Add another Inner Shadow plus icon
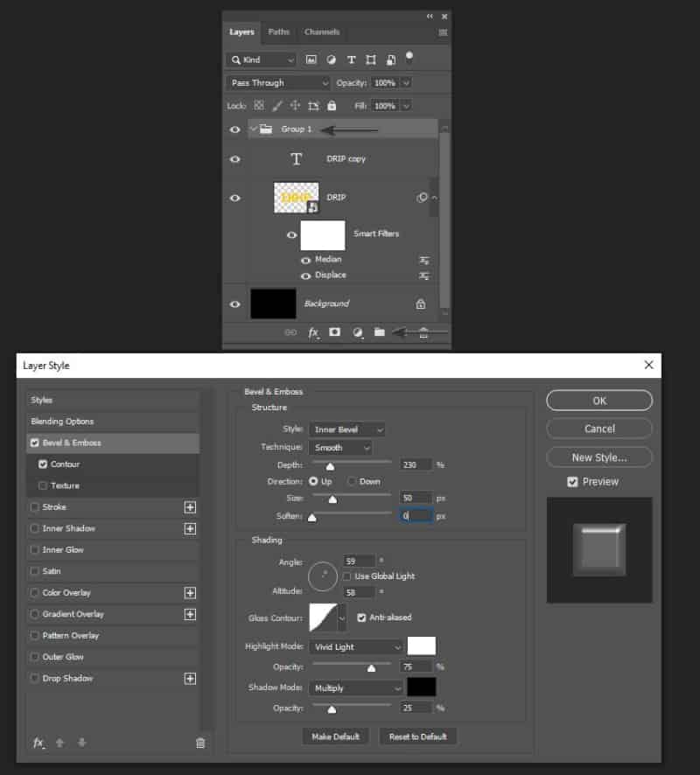 coord(190,529)
